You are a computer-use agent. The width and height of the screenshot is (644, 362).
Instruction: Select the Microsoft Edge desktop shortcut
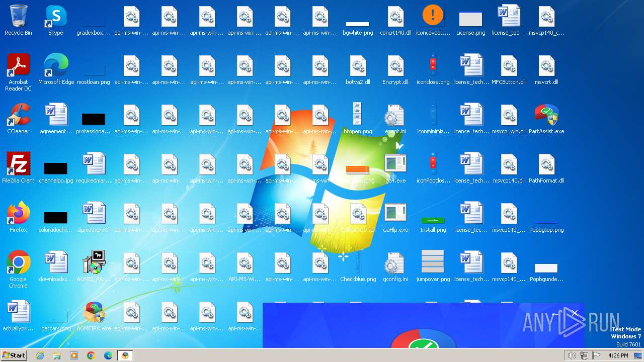pos(56,69)
